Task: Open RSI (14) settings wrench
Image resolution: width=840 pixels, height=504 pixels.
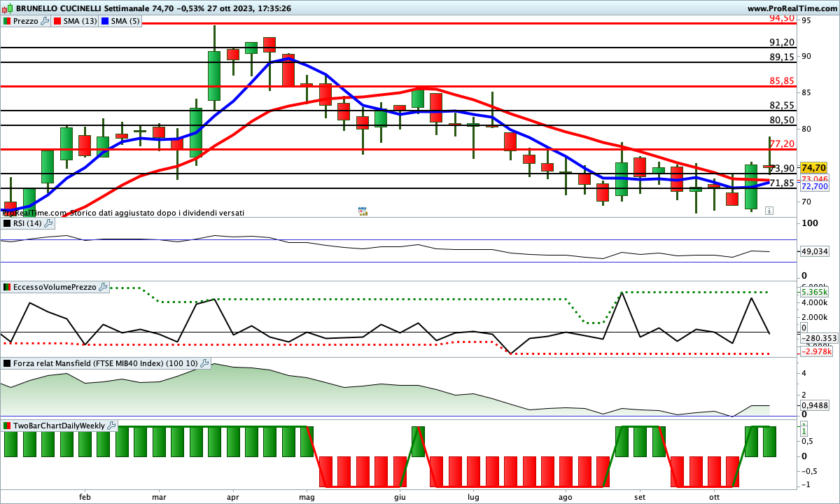Action: 48,223
